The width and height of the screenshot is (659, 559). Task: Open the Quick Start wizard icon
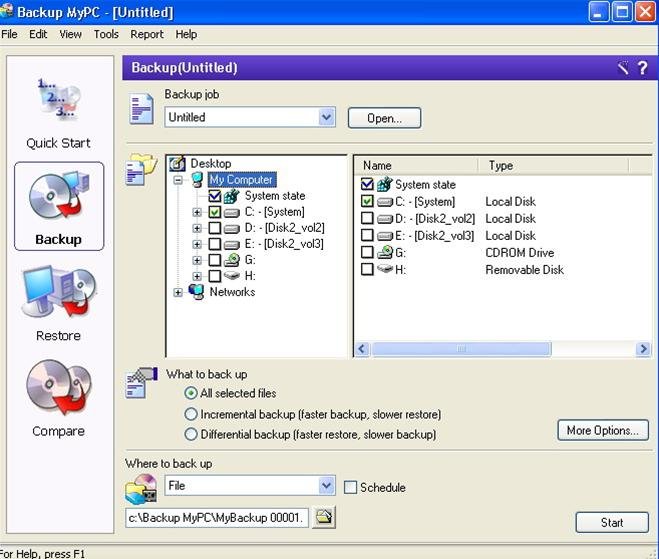[x=58, y=98]
